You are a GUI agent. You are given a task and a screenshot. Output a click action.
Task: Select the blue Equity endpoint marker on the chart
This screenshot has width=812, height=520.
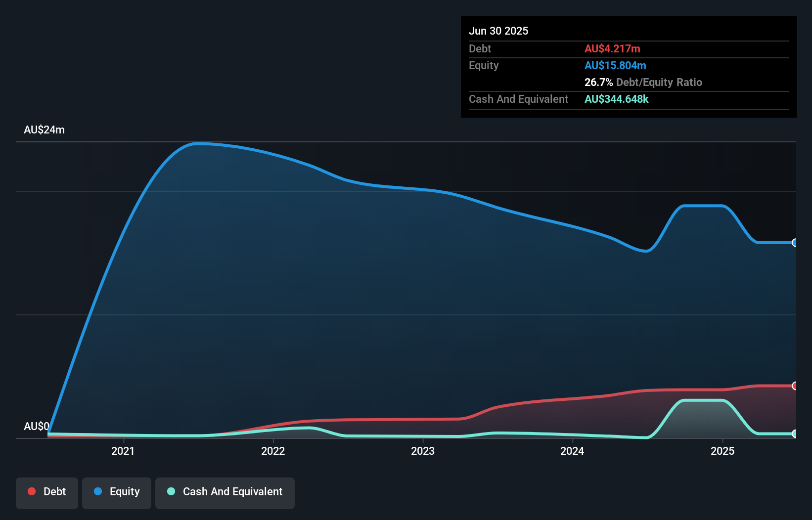(795, 243)
